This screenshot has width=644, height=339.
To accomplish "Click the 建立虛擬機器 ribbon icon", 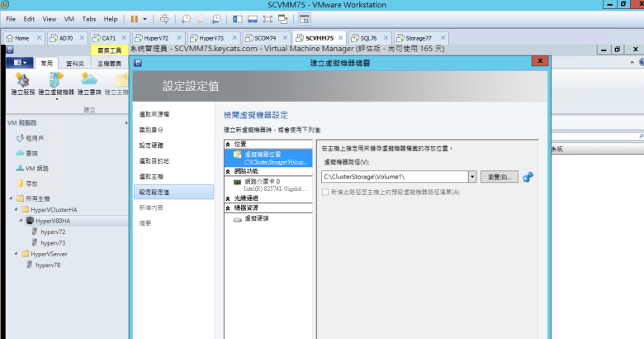I will 55,81.
